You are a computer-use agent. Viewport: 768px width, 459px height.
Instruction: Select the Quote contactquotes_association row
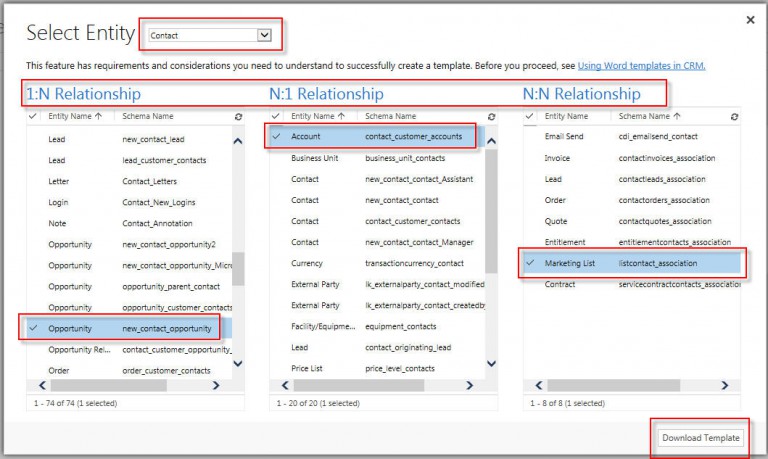(632, 221)
